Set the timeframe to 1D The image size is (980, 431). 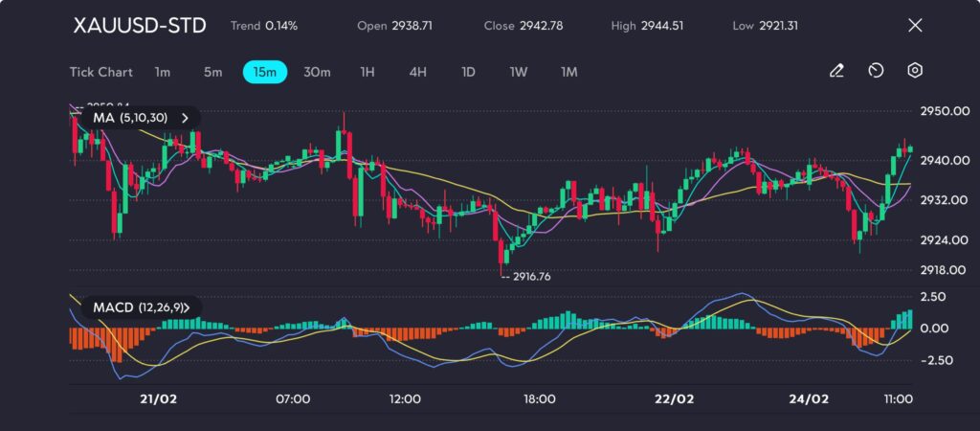(468, 72)
